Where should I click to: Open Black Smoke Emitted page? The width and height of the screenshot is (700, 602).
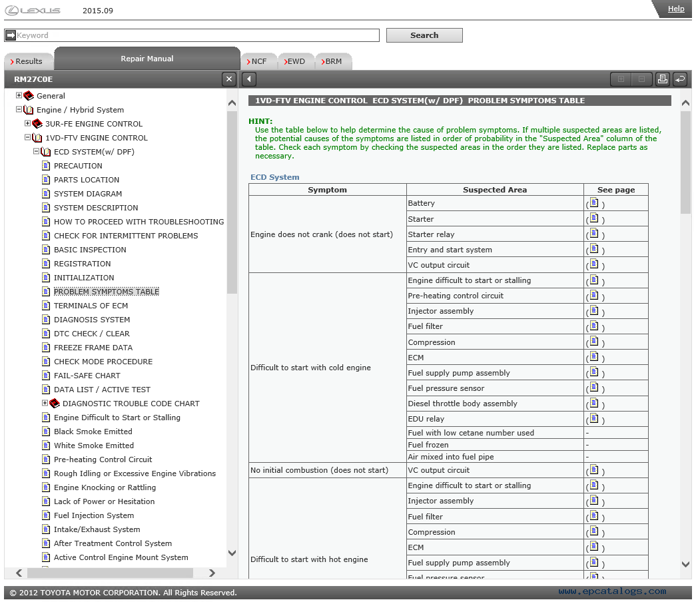pyautogui.click(x=93, y=432)
